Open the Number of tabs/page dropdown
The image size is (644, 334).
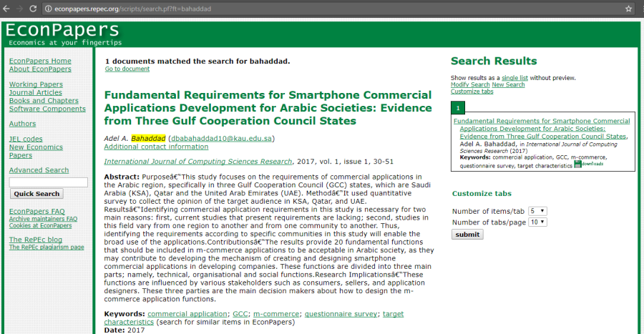pyautogui.click(x=537, y=222)
